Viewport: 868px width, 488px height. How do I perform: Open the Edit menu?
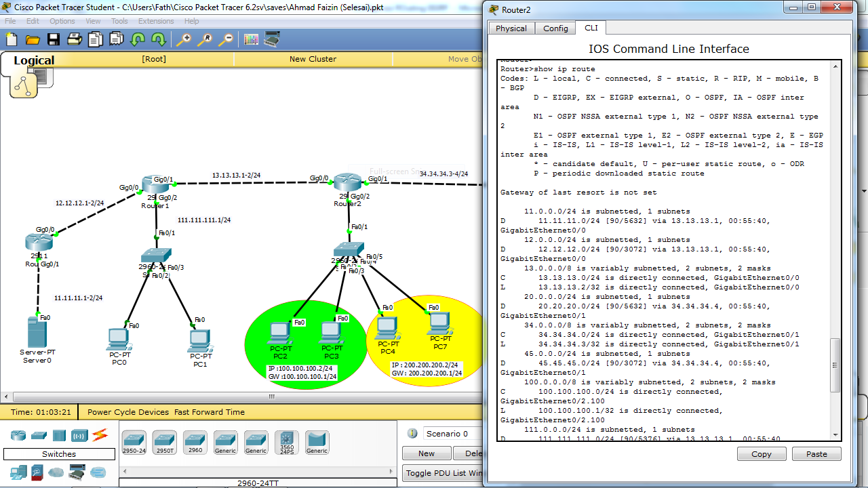coord(33,21)
